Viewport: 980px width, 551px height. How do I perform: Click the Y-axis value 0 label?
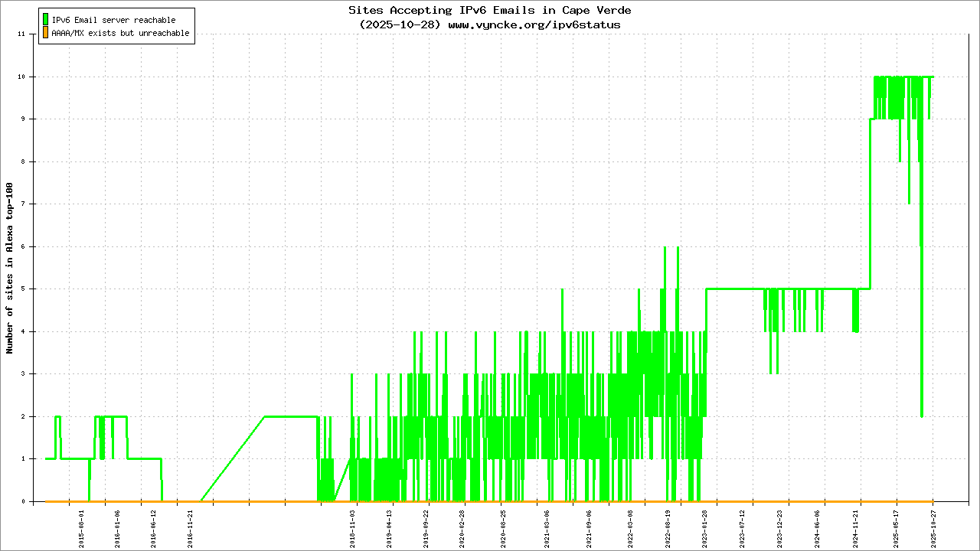point(24,501)
